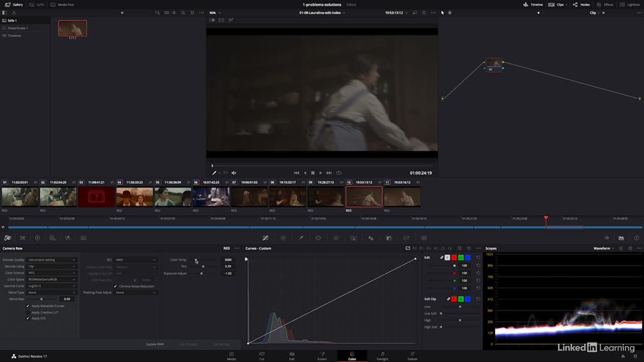
Task: Show the Scopes palette icon
Action: (x=621, y=238)
